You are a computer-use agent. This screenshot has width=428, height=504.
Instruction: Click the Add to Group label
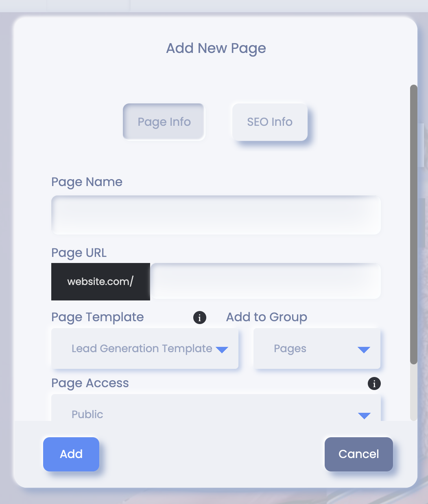(266, 317)
